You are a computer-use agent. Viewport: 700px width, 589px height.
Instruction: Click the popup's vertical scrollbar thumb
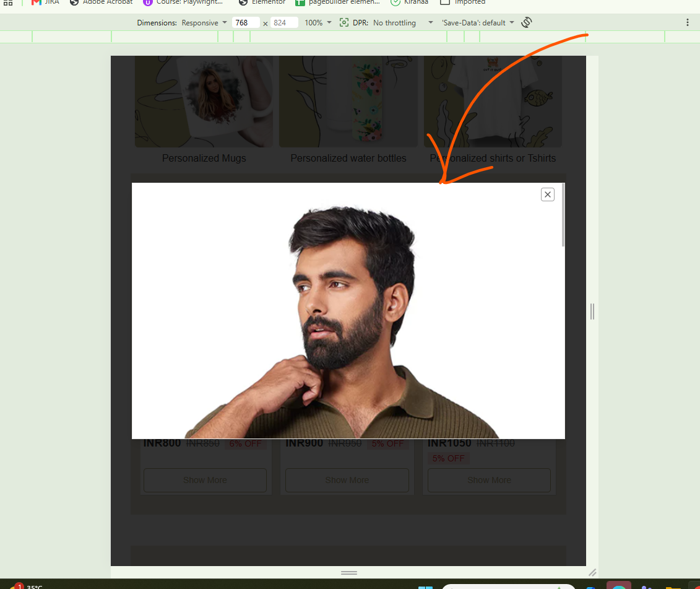click(x=563, y=215)
